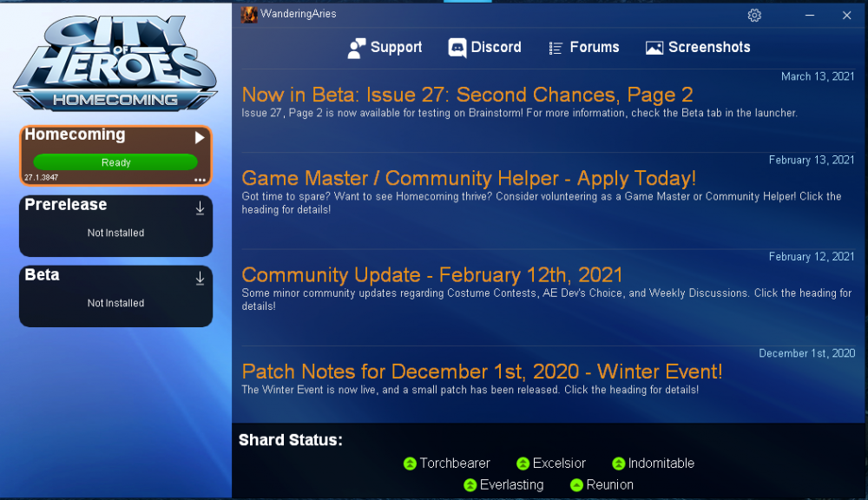Screen dimensions: 868x500
Task: Check Excelsior shard status indicator
Action: pyautogui.click(x=522, y=464)
